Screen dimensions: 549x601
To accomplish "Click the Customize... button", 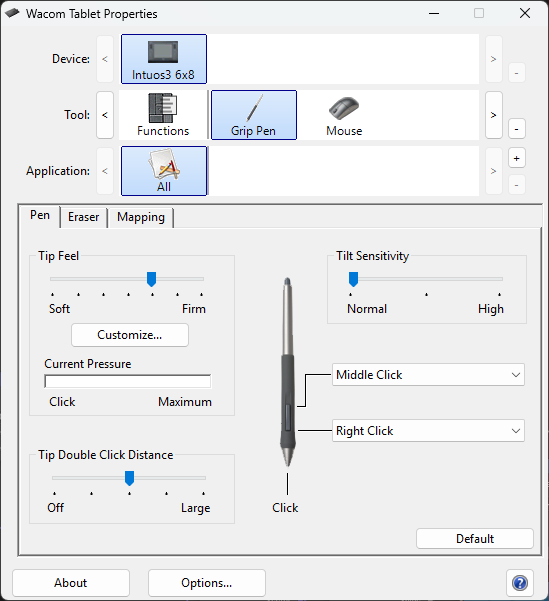I will pos(130,335).
